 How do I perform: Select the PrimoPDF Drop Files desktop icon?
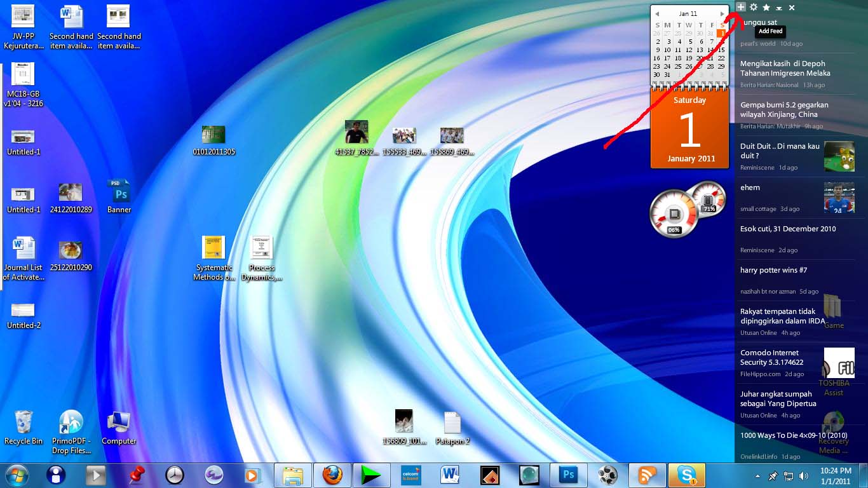point(71,432)
